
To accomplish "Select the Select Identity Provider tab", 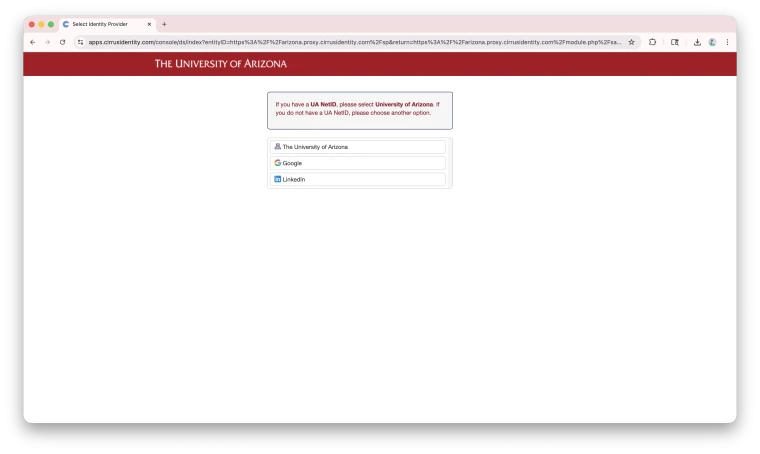I will [107, 24].
